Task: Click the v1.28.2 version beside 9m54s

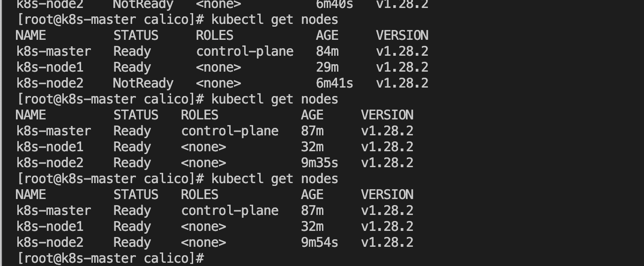Action: [387, 242]
